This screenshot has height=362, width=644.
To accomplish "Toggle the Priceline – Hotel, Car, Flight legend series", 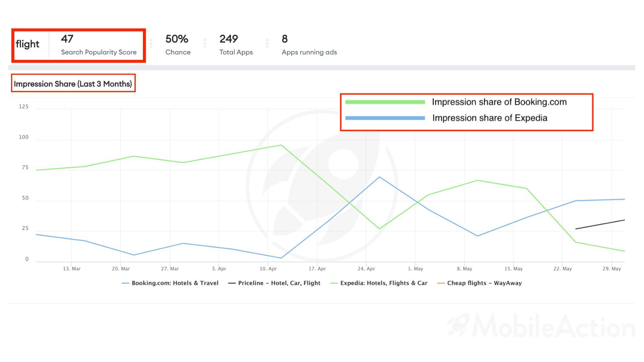I will (x=274, y=283).
